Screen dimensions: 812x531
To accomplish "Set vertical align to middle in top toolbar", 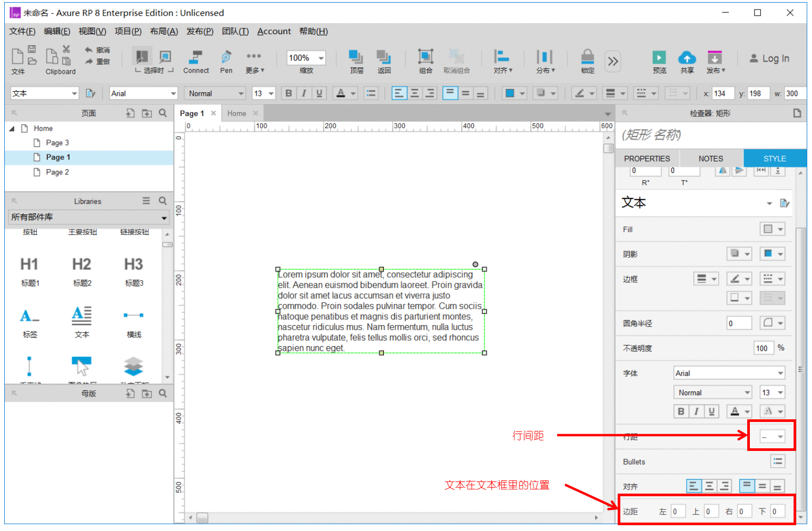I will [x=466, y=93].
